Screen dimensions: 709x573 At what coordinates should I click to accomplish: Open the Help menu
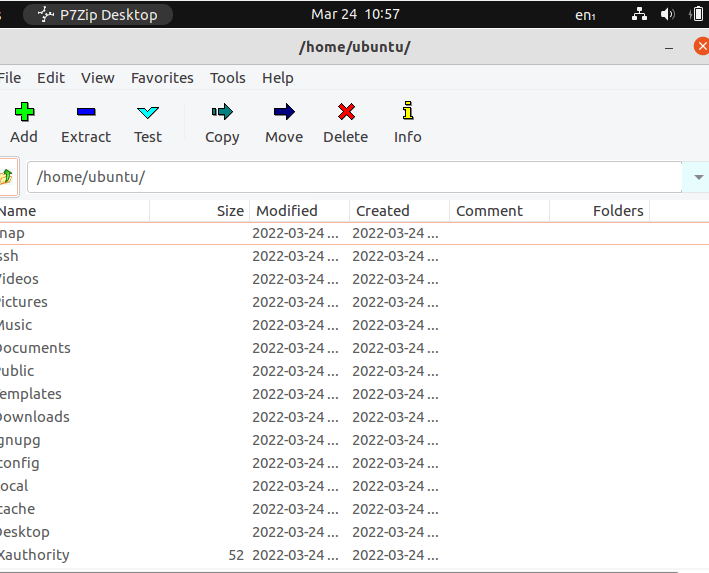coord(278,78)
